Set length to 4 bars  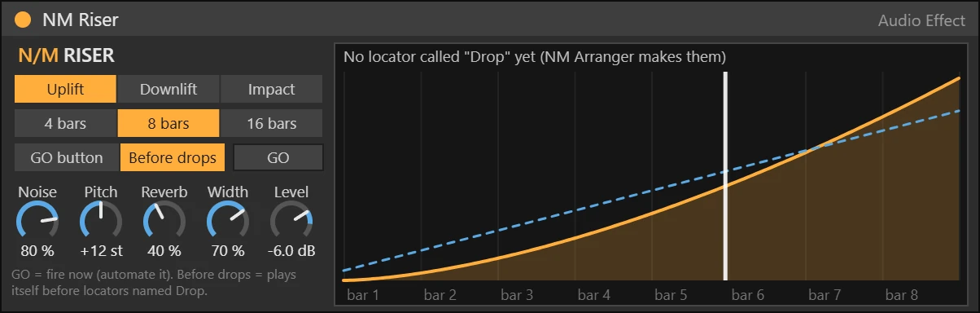tap(65, 124)
